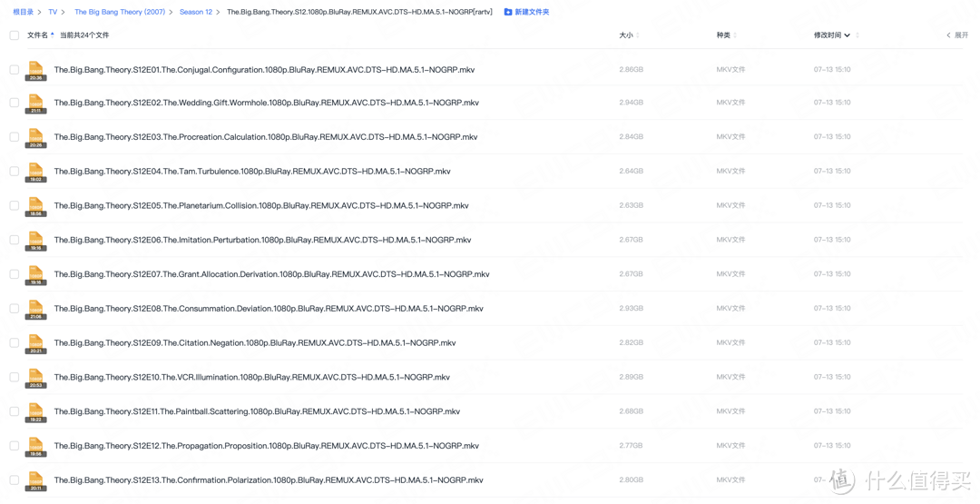Open S12E05 Planetarium Collision file name
The image size is (980, 504).
coord(261,206)
